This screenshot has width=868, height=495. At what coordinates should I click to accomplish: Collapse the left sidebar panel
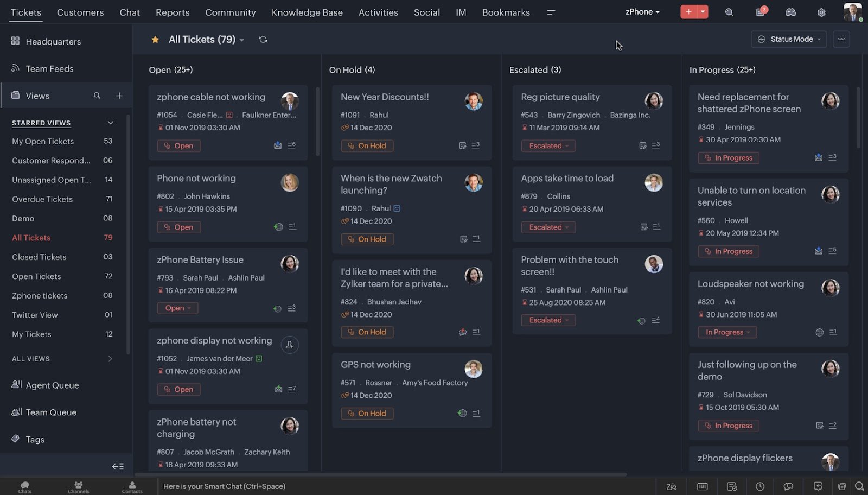(118, 466)
